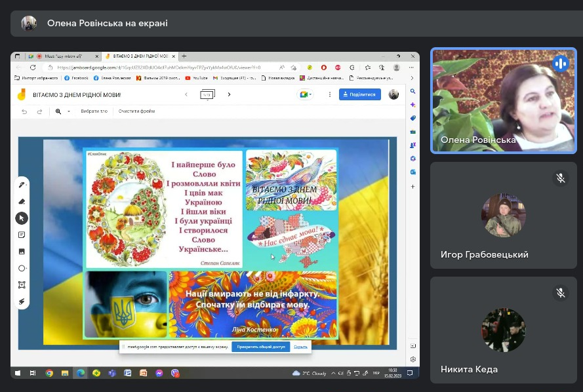Viewport: 583px width, 392px height.
Task: Insert an image with the image tool
Action: [x=22, y=252]
